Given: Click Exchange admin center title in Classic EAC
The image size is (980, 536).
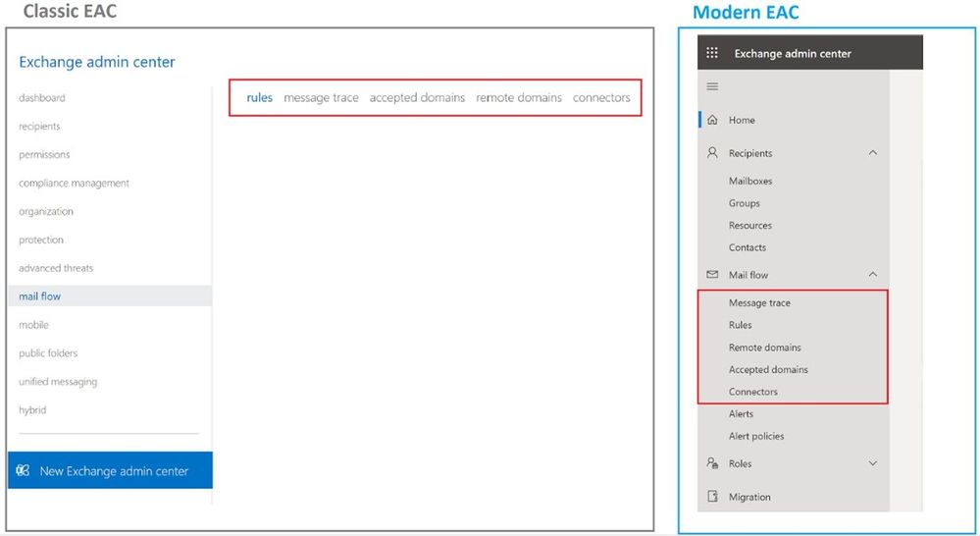Looking at the screenshot, I should [x=97, y=62].
